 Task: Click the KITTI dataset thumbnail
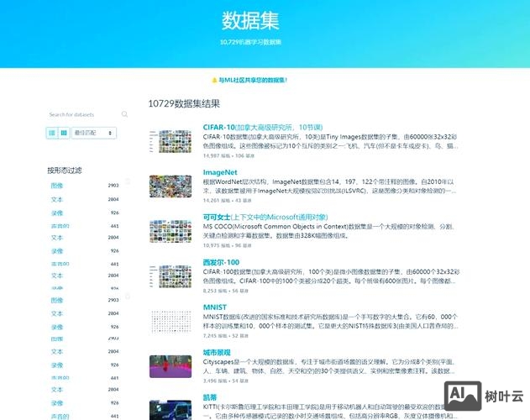click(171, 410)
